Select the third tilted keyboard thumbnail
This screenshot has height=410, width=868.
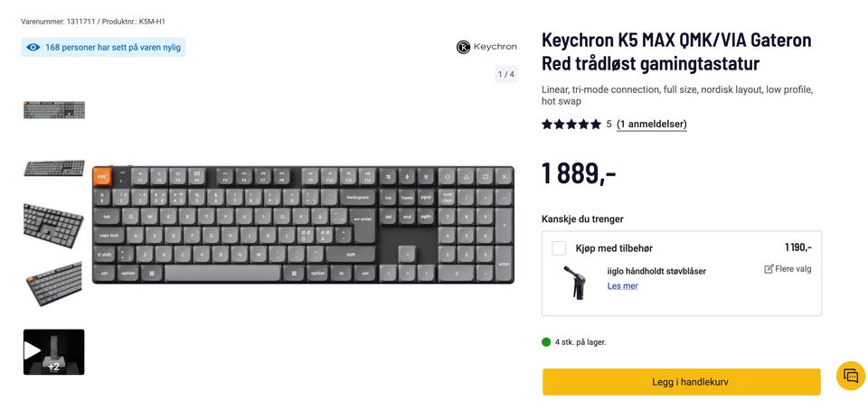click(x=53, y=226)
